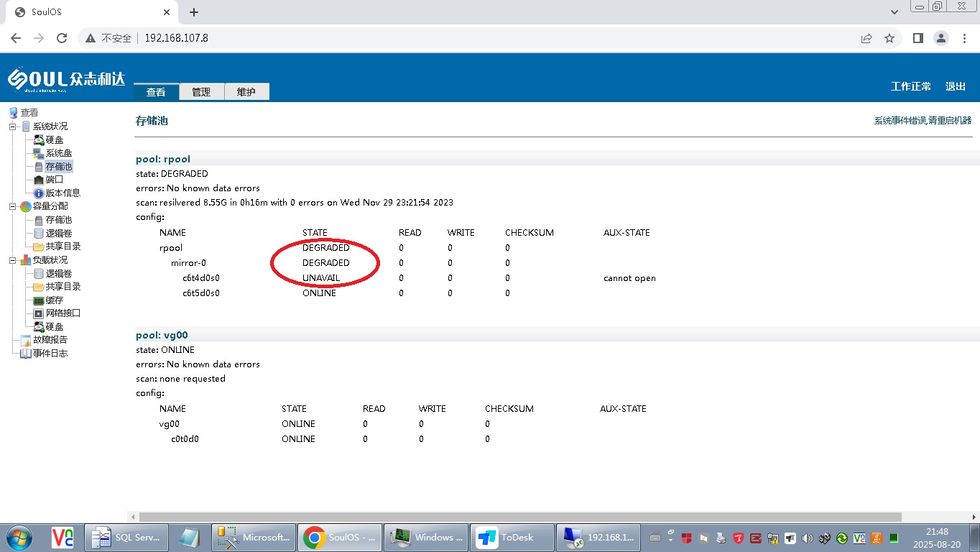Click the device name c6t4d0s0
Viewport: 980px width, 552px height.
[x=201, y=278]
